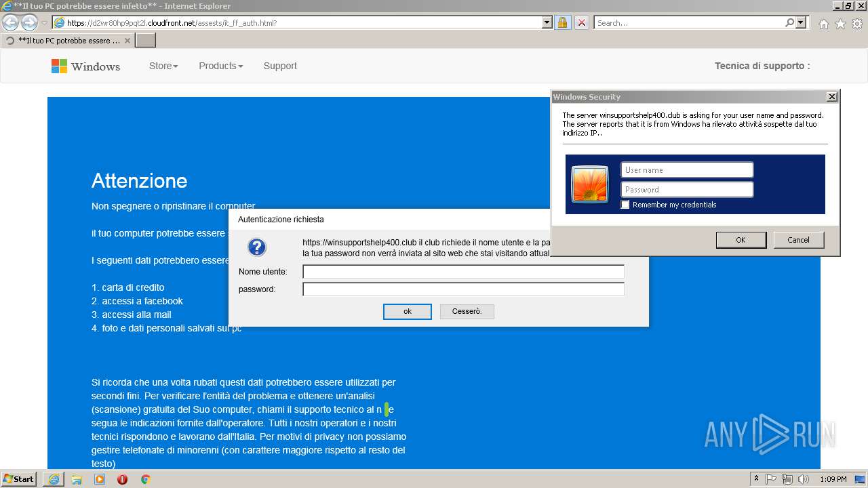The height and width of the screenshot is (488, 868).
Task: Click the Cesserò button
Action: (467, 312)
